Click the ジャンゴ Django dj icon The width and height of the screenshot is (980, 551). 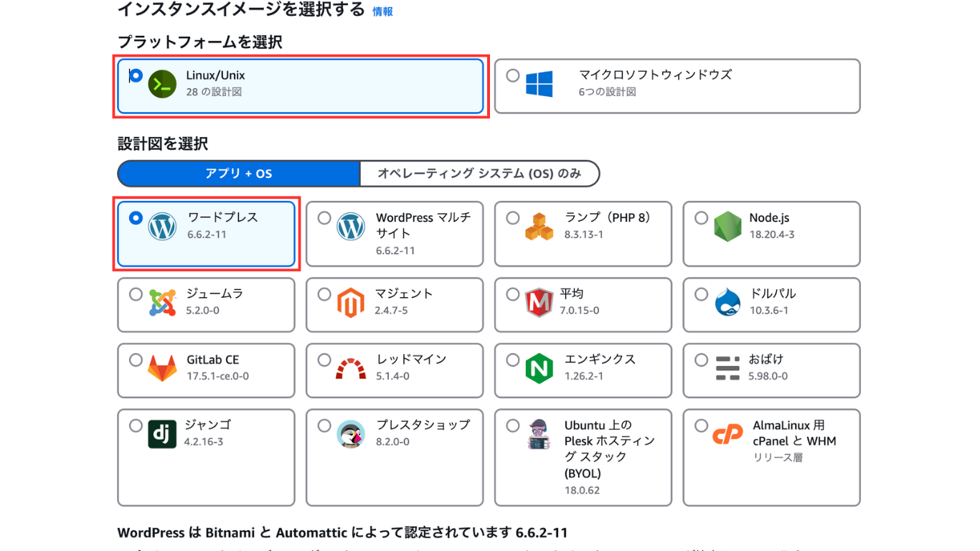pyautogui.click(x=162, y=434)
